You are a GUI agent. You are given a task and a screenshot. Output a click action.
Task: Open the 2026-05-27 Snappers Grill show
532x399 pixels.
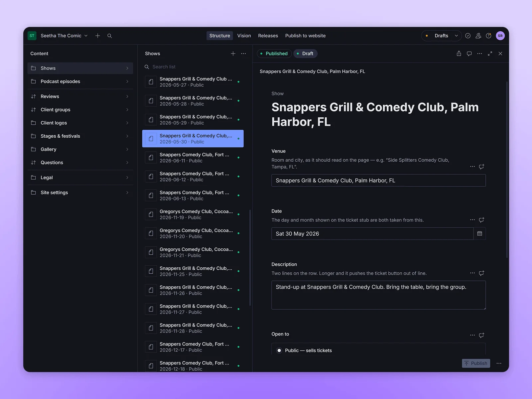point(193,82)
